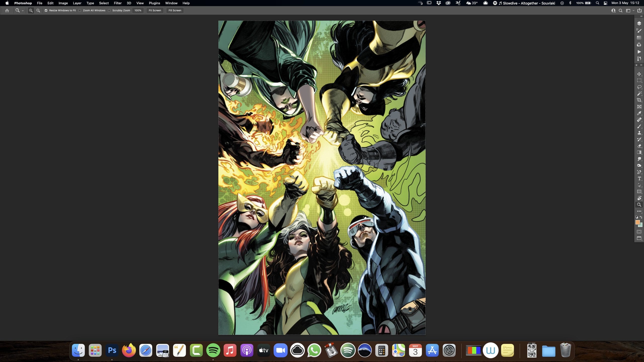Click the 100% zoom button

[138, 11]
